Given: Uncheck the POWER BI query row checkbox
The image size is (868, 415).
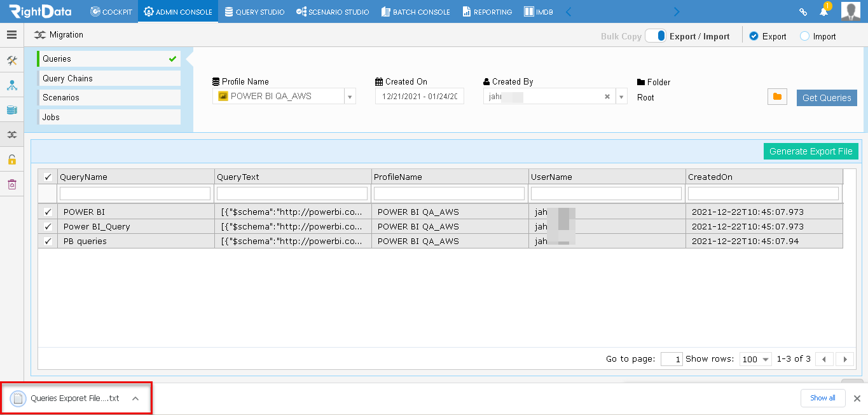Looking at the screenshot, I should click(48, 212).
